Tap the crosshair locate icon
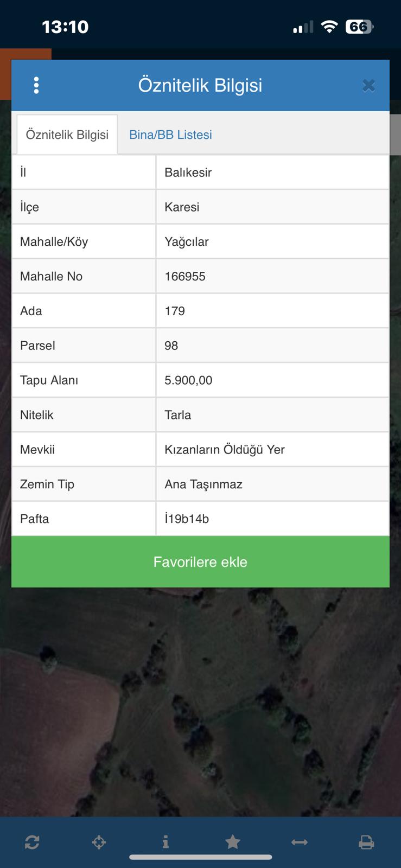 click(99, 842)
